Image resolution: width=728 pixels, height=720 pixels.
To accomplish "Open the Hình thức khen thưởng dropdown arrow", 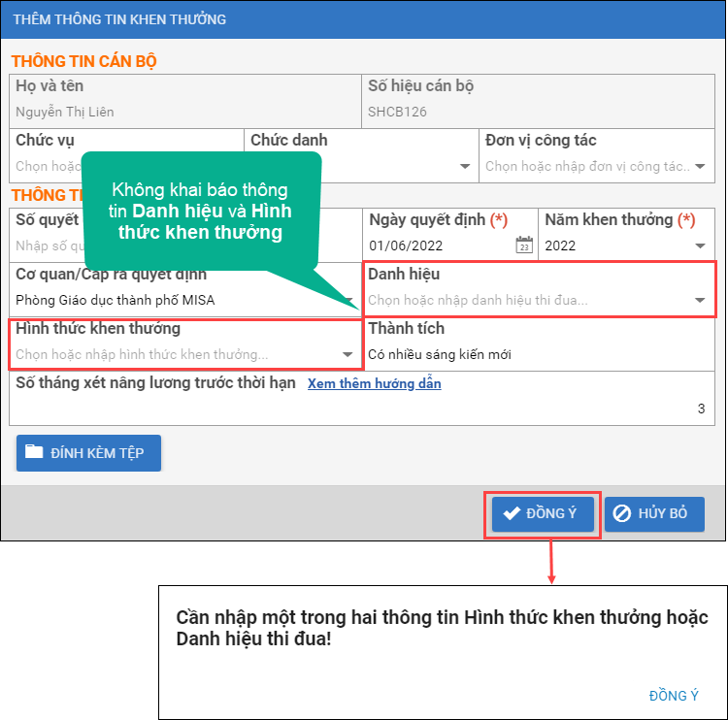I will [x=347, y=355].
